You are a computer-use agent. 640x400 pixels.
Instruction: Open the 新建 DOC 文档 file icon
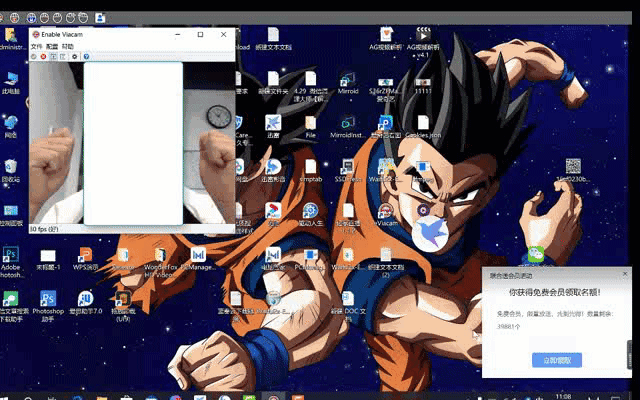348,306
